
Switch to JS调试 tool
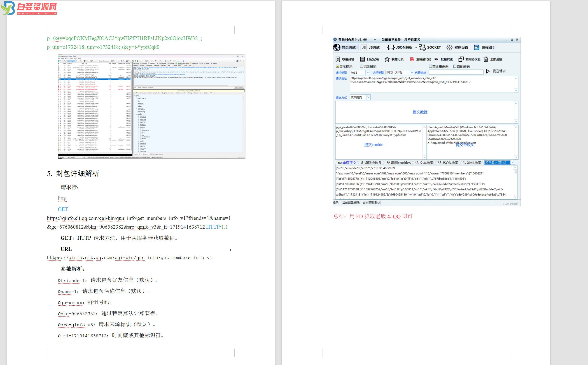pyautogui.click(x=370, y=47)
